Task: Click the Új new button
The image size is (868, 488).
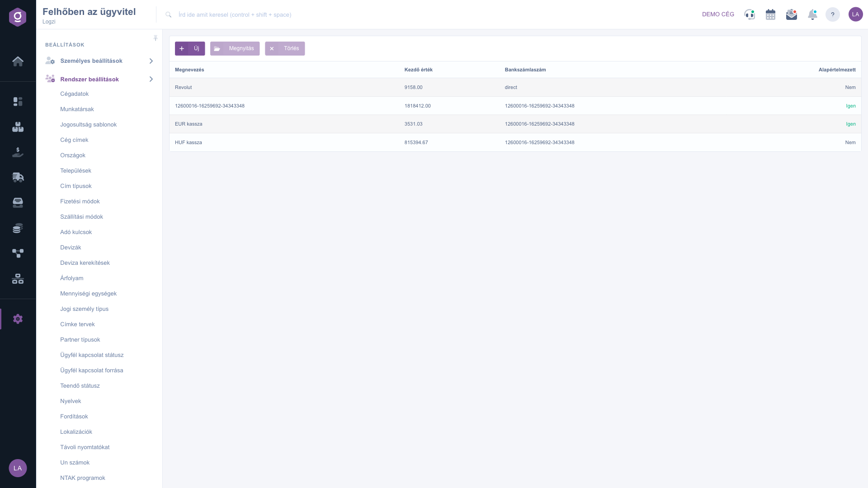Action: [190, 49]
